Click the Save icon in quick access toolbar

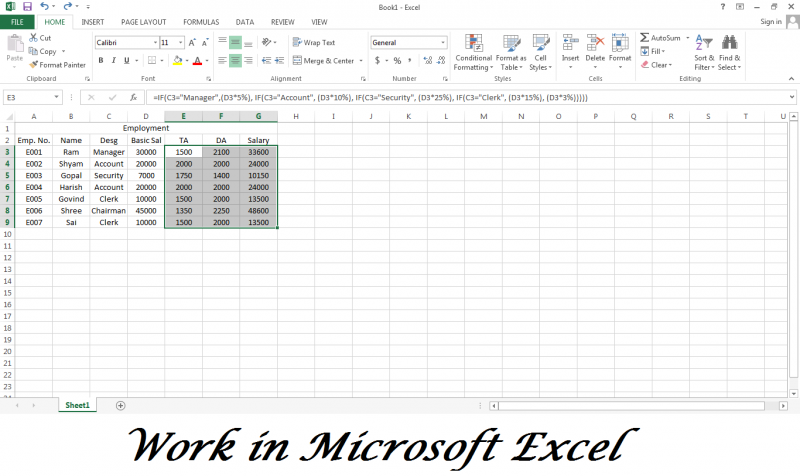(x=27, y=7)
